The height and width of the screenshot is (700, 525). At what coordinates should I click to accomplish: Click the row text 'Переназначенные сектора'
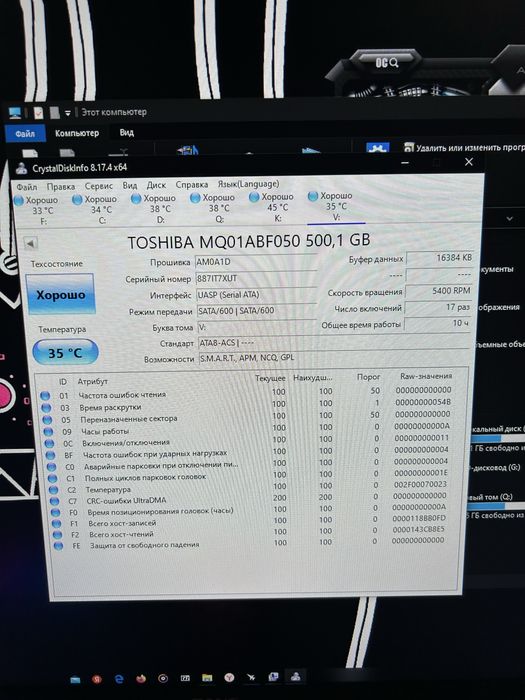tap(129, 419)
